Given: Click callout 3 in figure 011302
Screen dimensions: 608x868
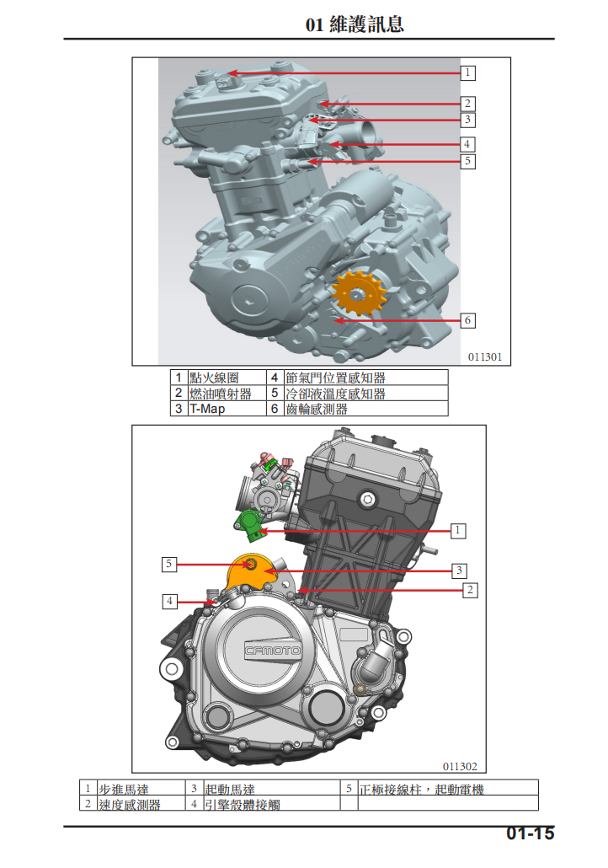Looking at the screenshot, I should coord(459,571).
